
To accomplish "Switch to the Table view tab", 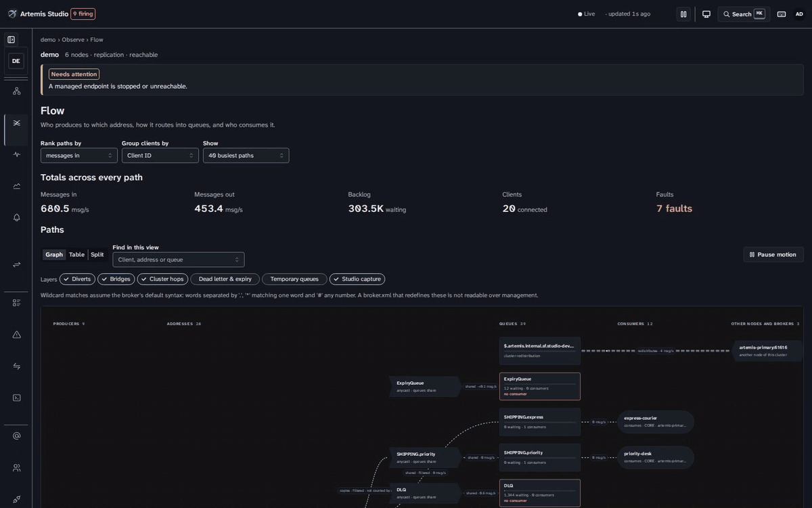I will click(76, 255).
